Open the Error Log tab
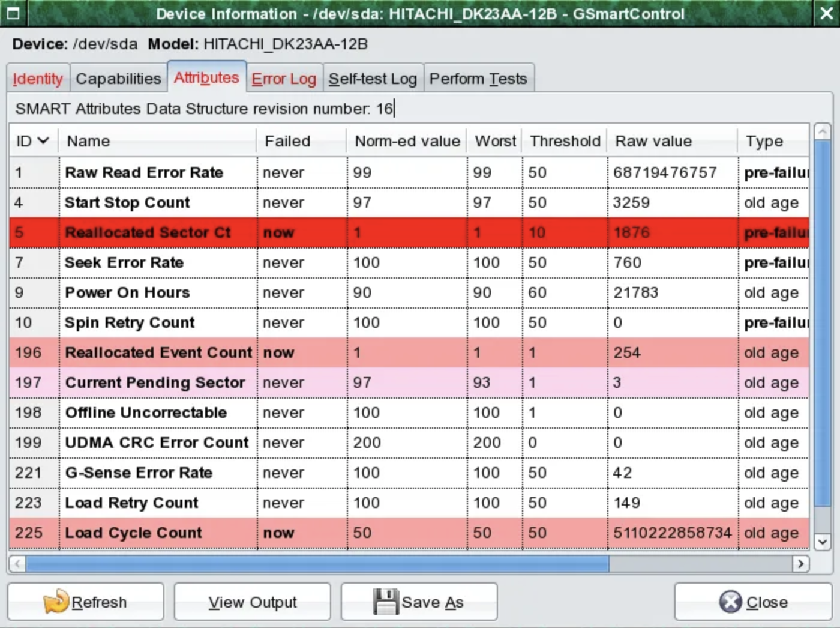The height and width of the screenshot is (628, 840). point(284,79)
